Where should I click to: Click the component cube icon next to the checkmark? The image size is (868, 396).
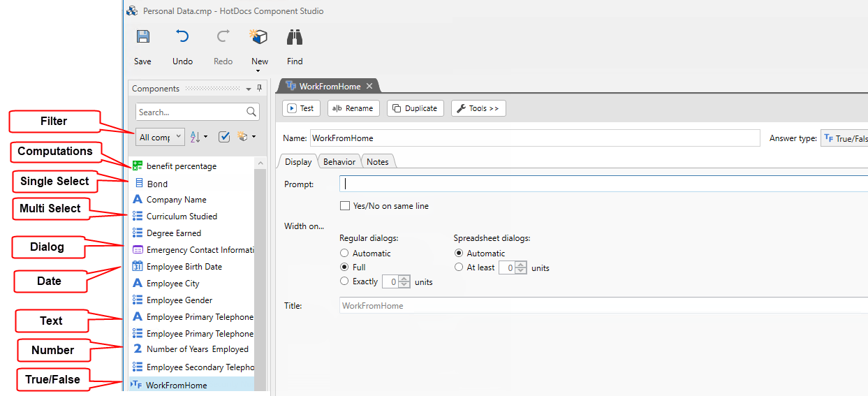point(243,137)
